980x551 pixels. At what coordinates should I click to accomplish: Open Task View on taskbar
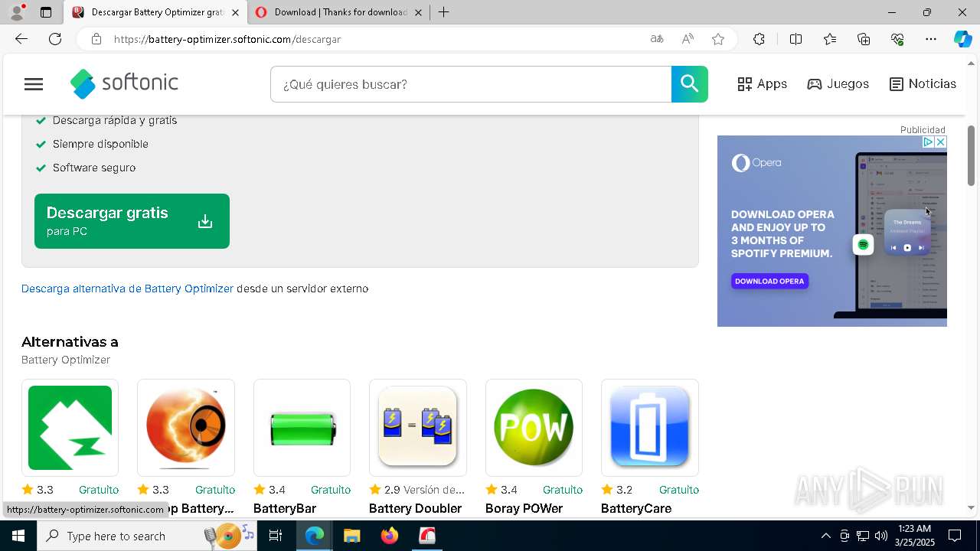point(276,536)
